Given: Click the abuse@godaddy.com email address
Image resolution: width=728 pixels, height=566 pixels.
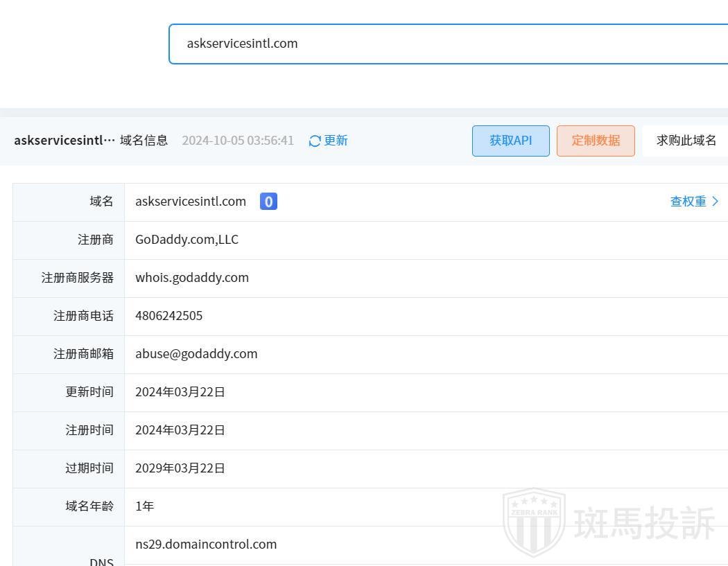Looking at the screenshot, I should point(196,354).
